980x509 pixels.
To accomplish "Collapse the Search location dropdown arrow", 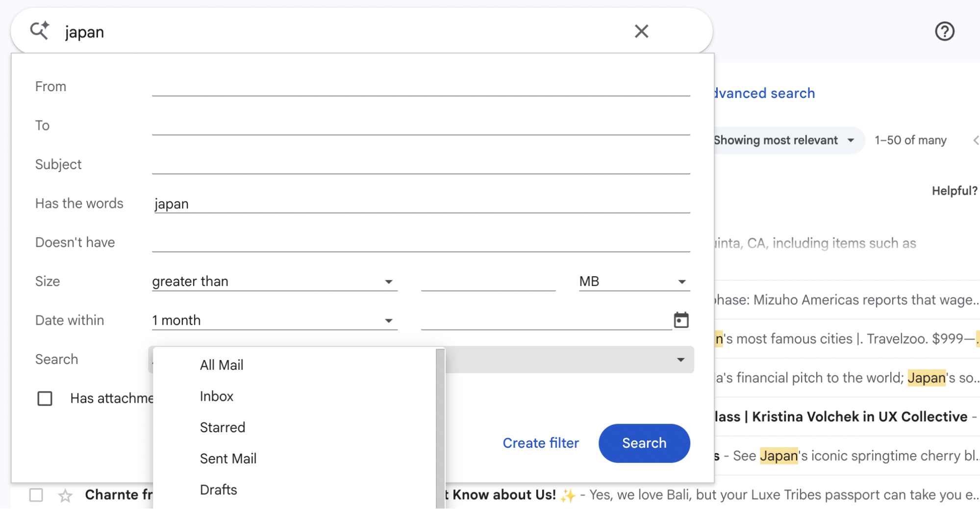I will (x=680, y=360).
